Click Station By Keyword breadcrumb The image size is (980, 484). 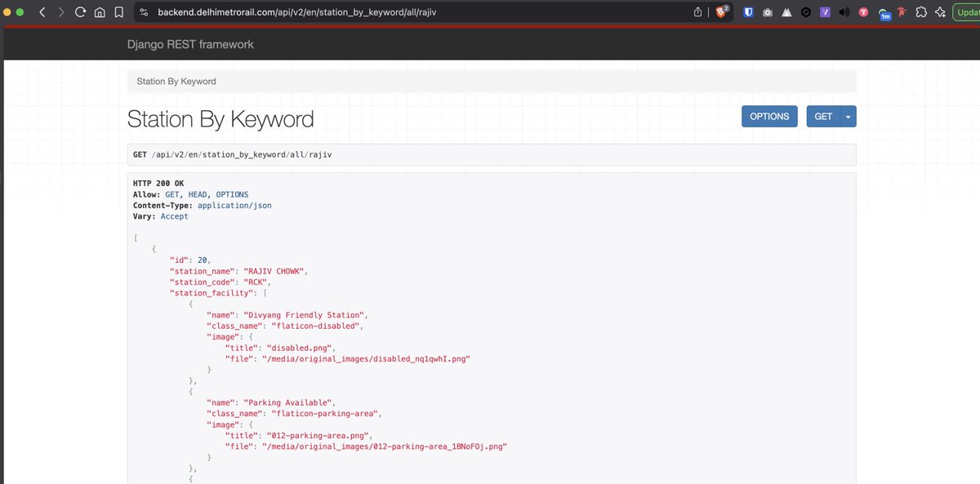click(x=176, y=82)
